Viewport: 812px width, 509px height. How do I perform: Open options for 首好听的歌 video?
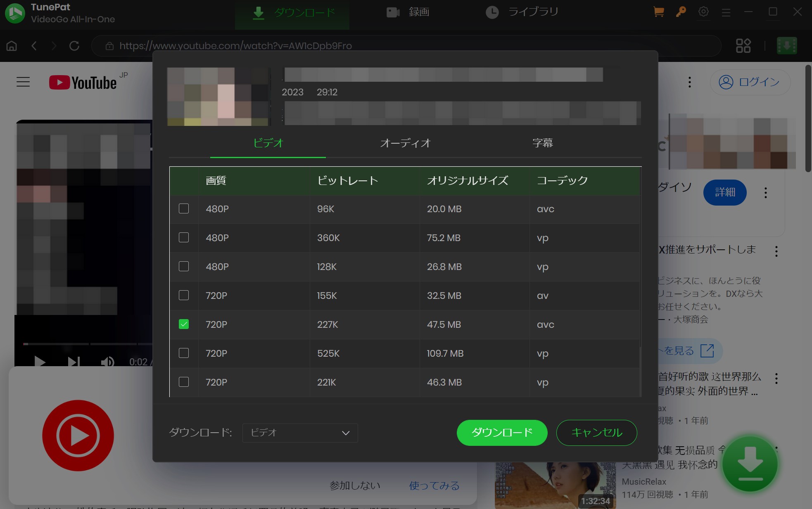coord(776,379)
